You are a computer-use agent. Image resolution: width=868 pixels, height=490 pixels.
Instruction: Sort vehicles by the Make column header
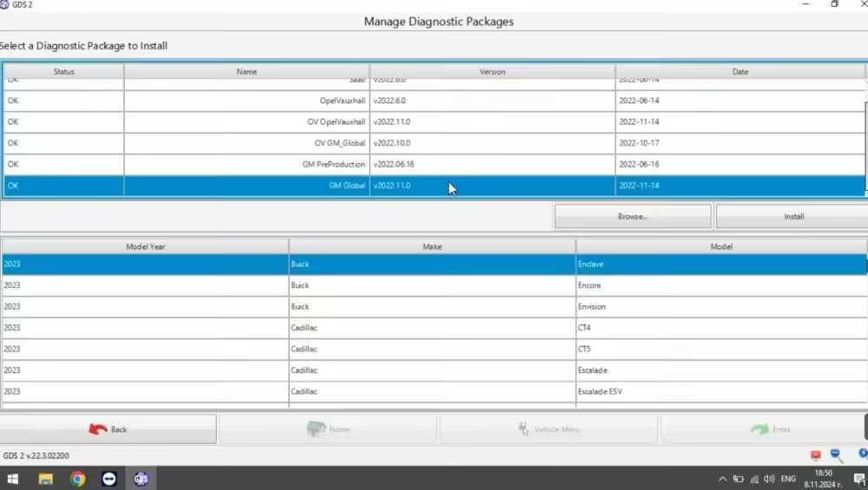(432, 246)
